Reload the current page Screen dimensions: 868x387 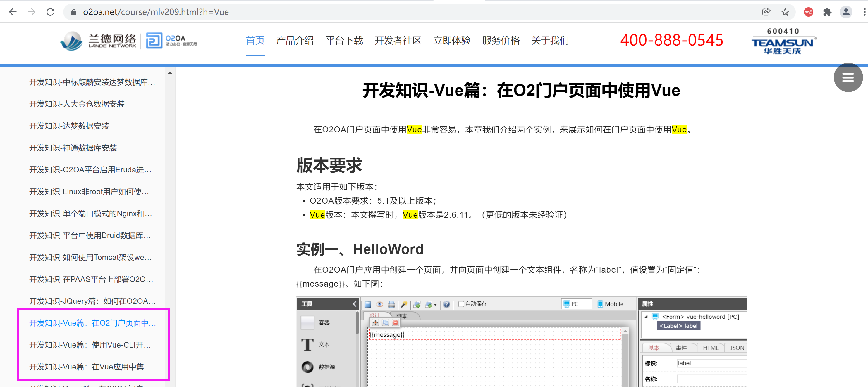pyautogui.click(x=51, y=12)
